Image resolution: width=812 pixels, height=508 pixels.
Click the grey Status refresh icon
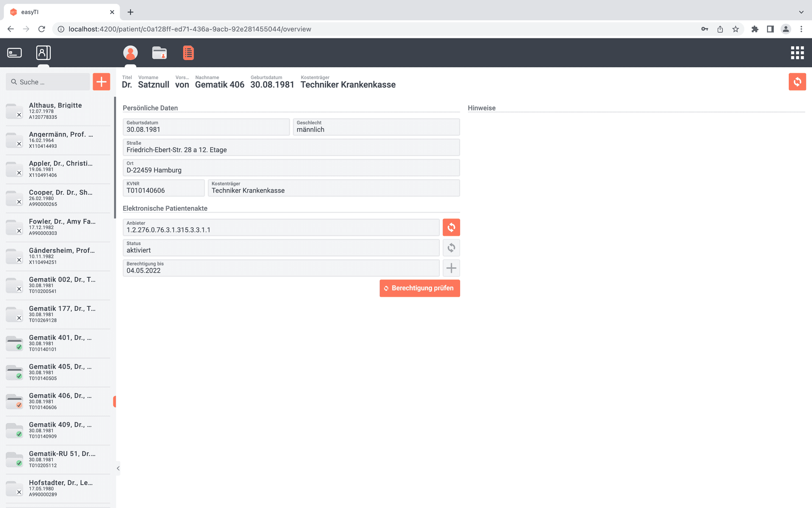pos(451,248)
